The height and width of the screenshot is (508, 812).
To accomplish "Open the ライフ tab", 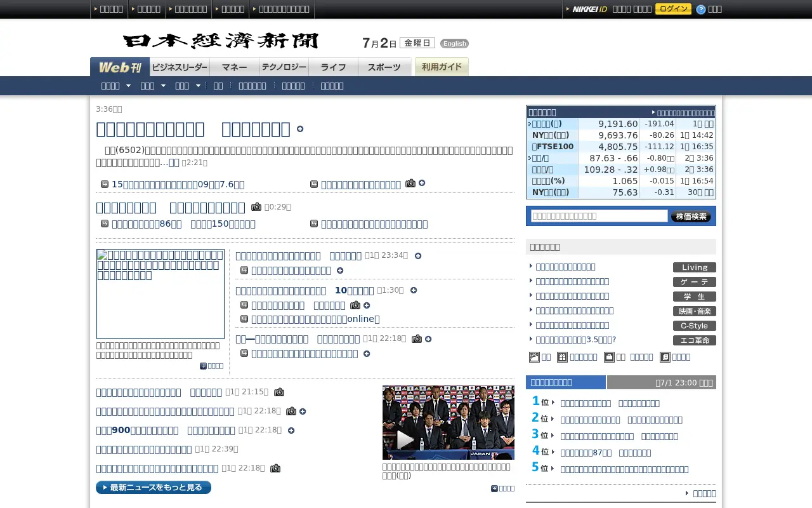I will pyautogui.click(x=334, y=67).
